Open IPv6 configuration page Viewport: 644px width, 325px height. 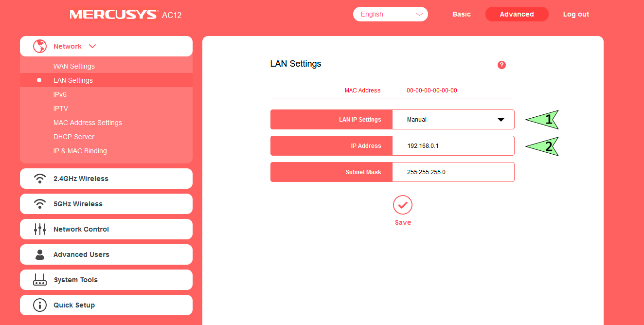pyautogui.click(x=60, y=94)
